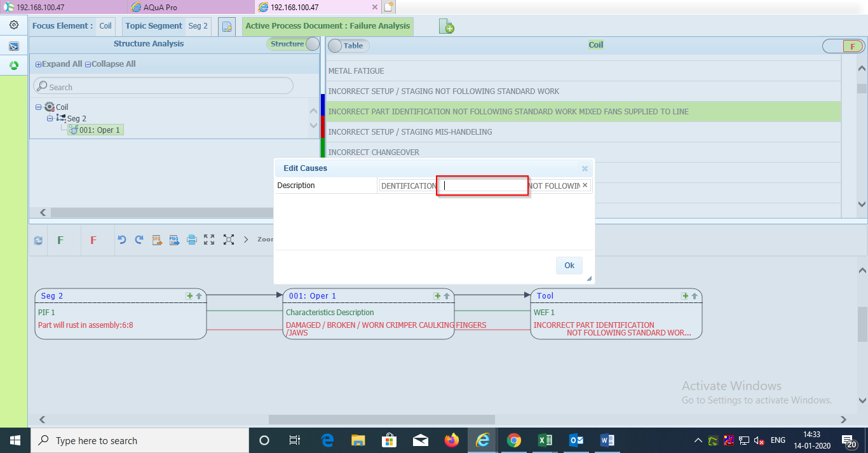This screenshot has width=868, height=453.
Task: Click the up arrow on 001: Oper 1 node
Action: coord(447,296)
